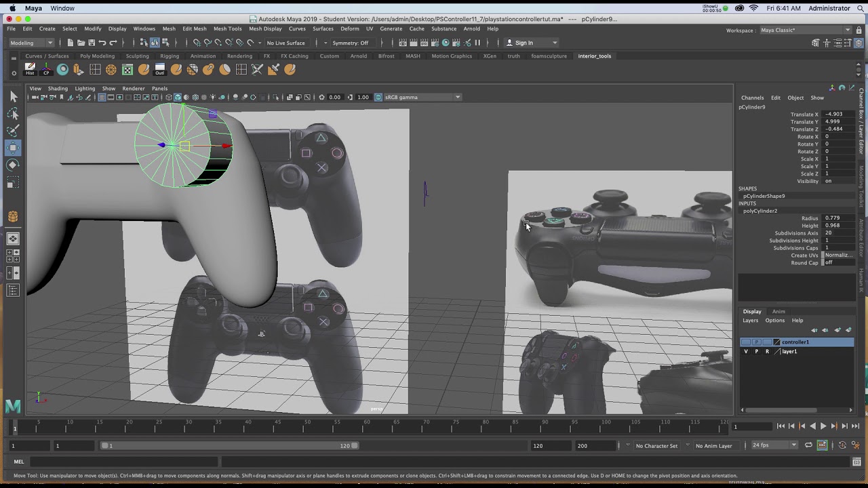Click the Open Scene folder icon
868x488 pixels.
tap(81, 43)
